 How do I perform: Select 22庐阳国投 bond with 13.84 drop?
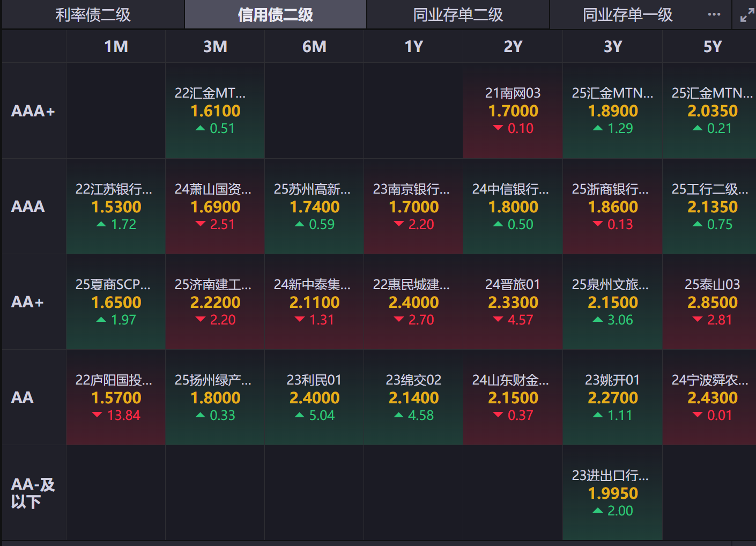pyautogui.click(x=116, y=397)
